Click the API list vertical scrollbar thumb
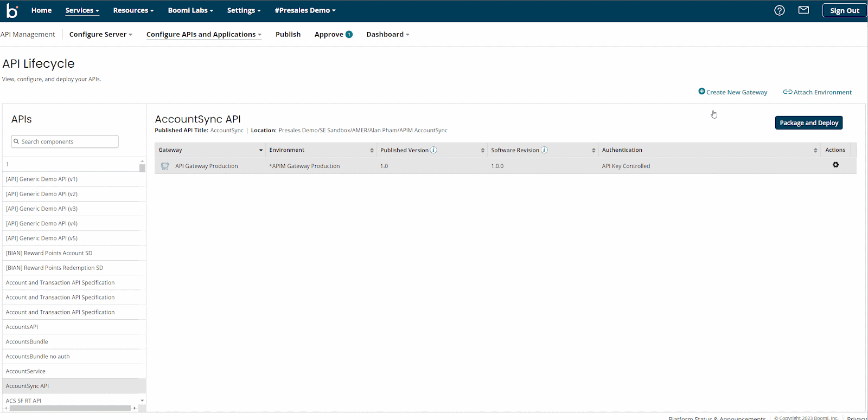Image resolution: width=868 pixels, height=420 pixels. click(142, 168)
